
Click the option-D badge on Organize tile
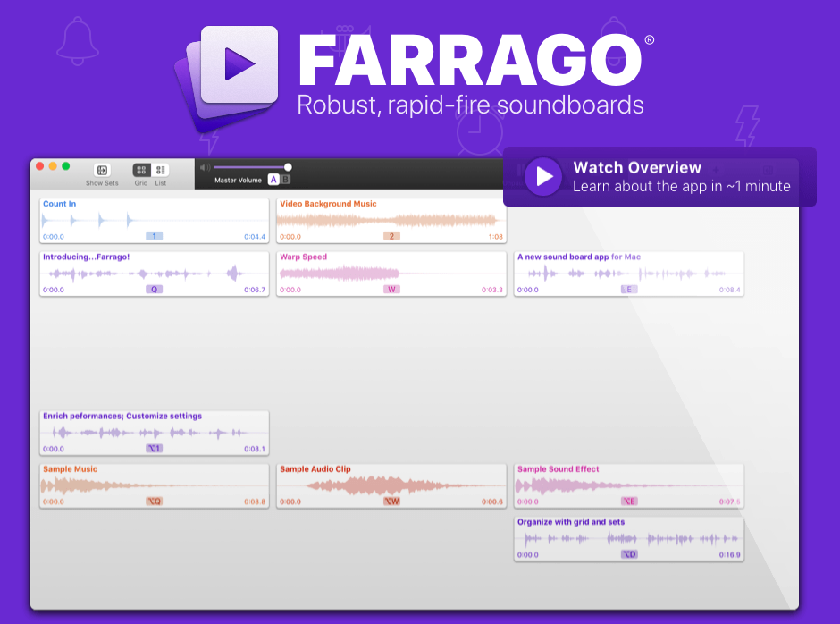(629, 555)
